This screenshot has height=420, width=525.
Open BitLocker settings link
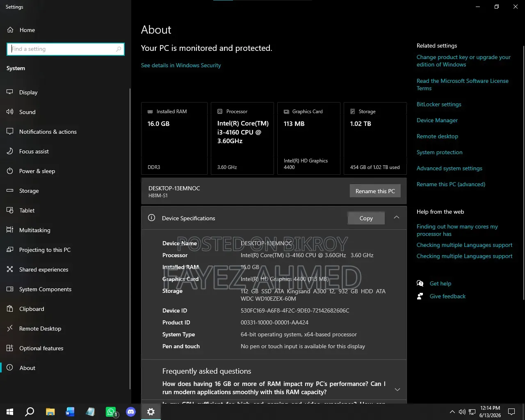(439, 104)
